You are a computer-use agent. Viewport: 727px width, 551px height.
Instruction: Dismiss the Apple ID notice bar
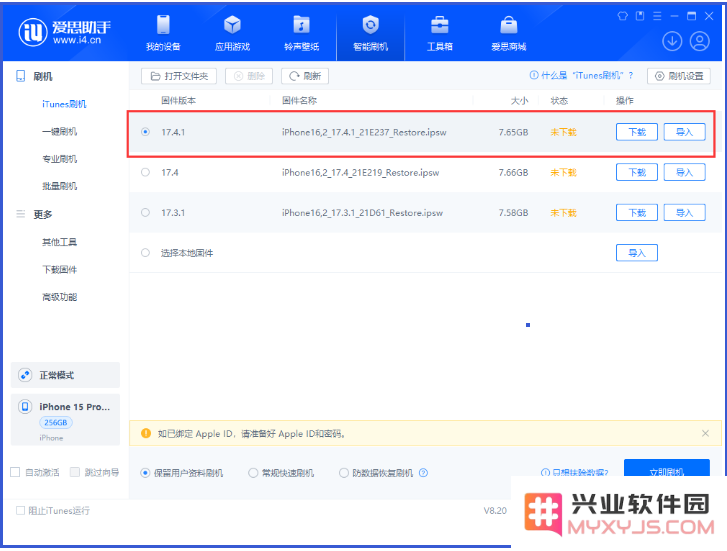tap(705, 433)
